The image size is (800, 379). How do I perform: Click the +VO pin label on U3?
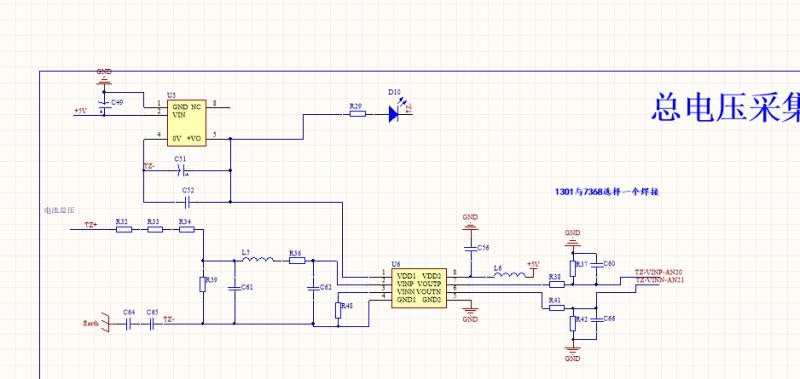coord(194,138)
